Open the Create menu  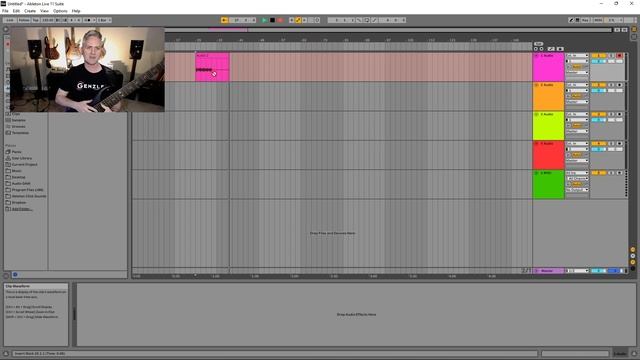[x=30, y=11]
